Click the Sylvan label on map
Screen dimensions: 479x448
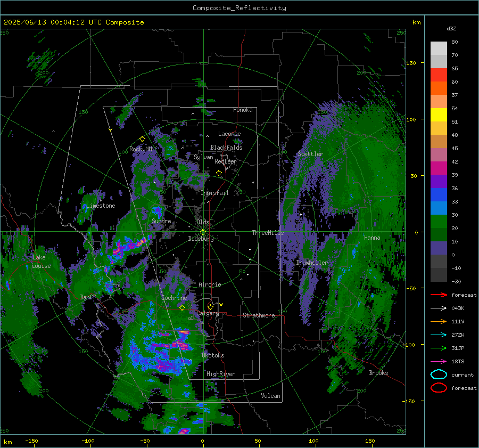coord(203,157)
